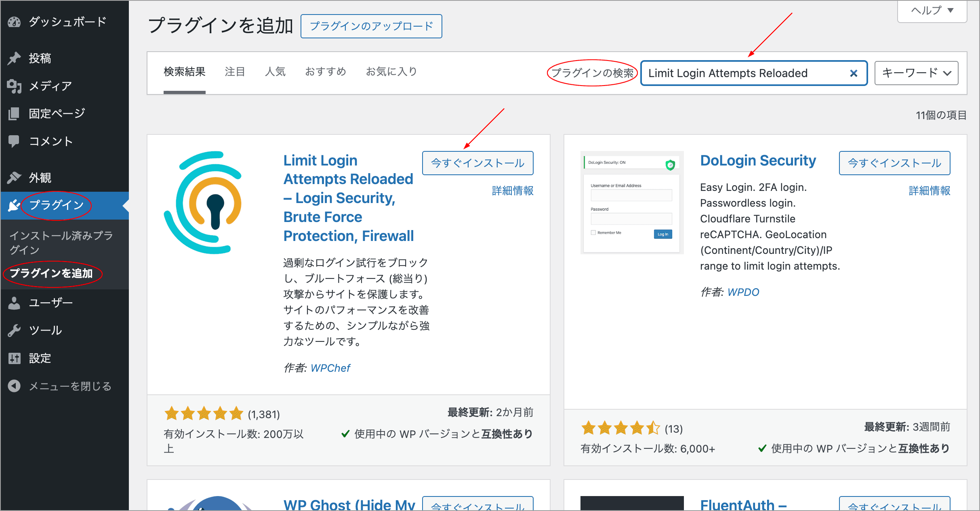This screenshot has height=511, width=980.
Task: Click the プラグインのアップロード button
Action: [x=371, y=26]
